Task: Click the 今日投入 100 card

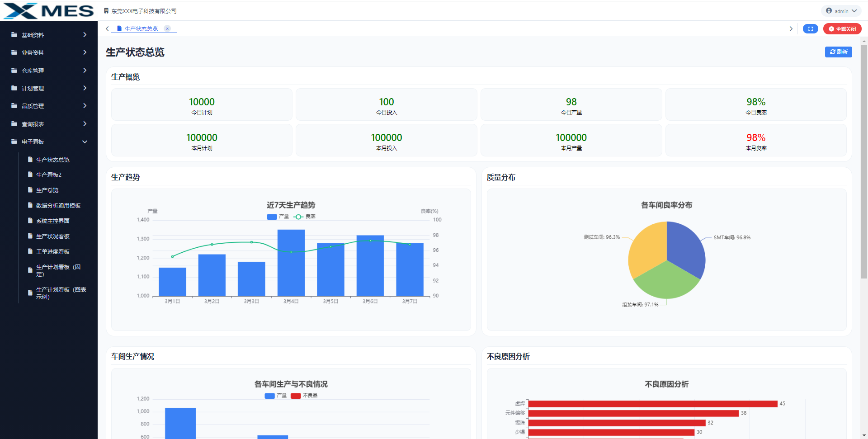Action: pos(387,105)
